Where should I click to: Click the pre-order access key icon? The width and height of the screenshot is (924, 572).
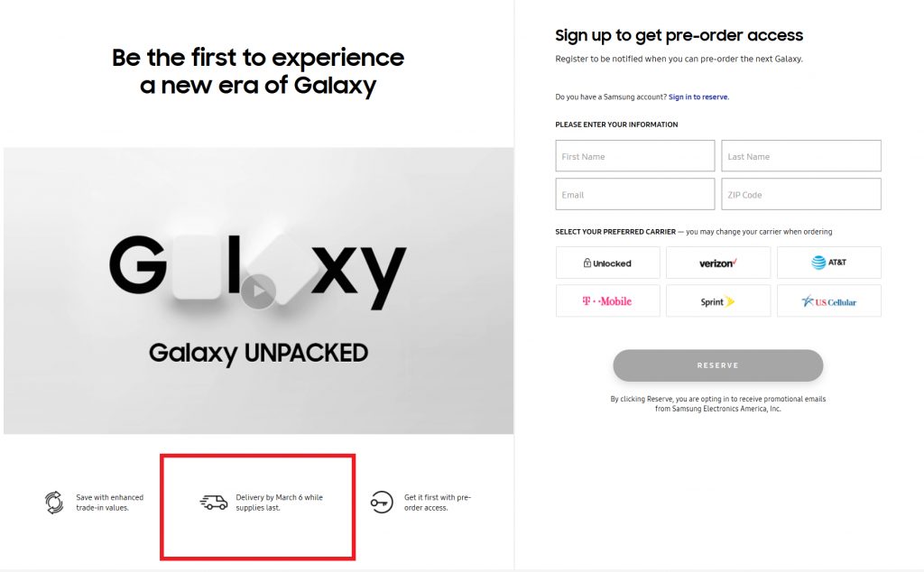[382, 503]
